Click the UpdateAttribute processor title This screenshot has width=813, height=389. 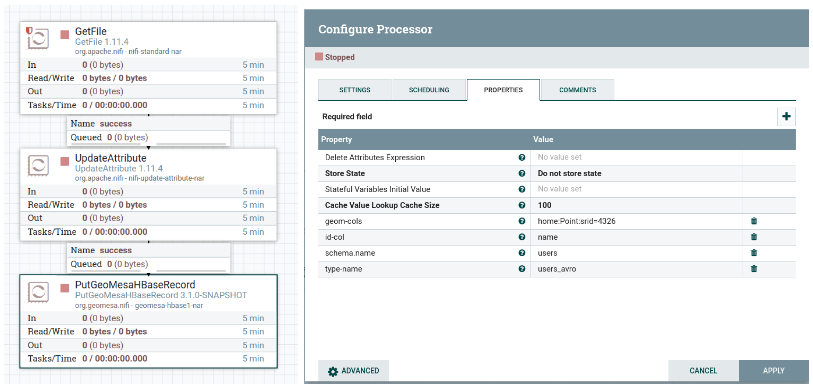pos(110,158)
